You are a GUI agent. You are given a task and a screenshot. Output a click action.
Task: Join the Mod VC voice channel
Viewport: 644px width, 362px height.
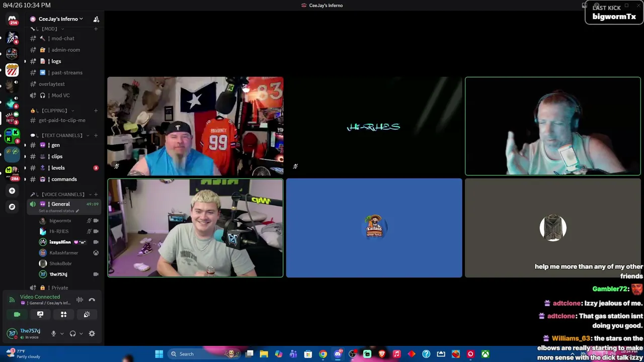click(64, 96)
